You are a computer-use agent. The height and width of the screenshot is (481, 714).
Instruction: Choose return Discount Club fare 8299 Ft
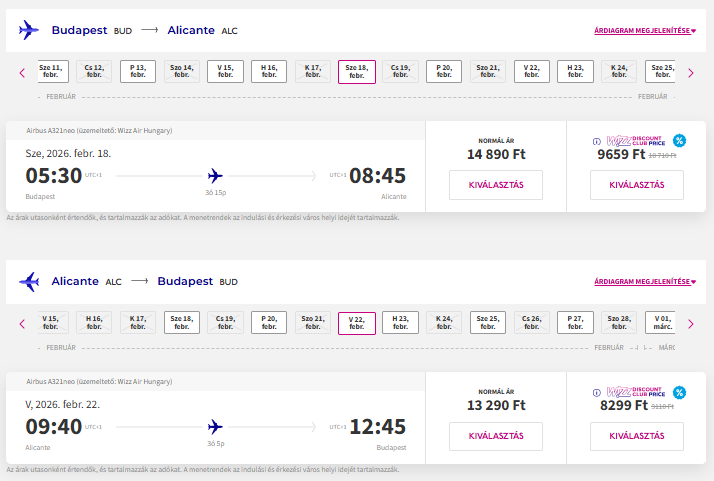(x=637, y=436)
